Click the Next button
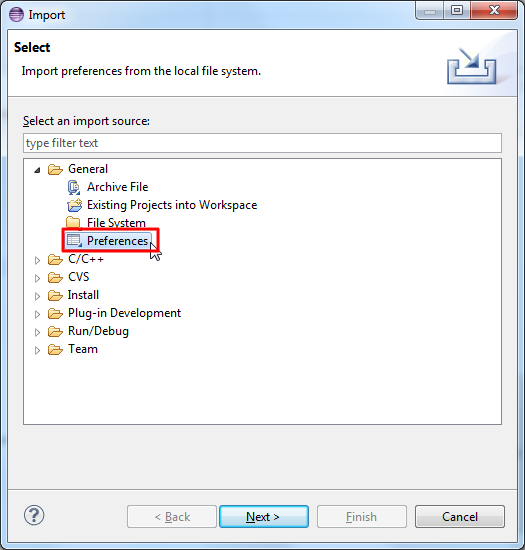 click(x=264, y=516)
